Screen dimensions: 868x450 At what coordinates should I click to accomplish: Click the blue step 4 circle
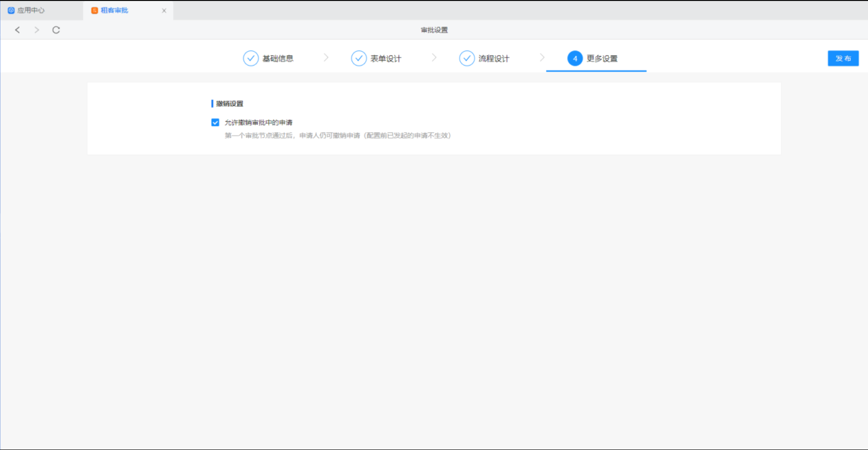click(575, 58)
